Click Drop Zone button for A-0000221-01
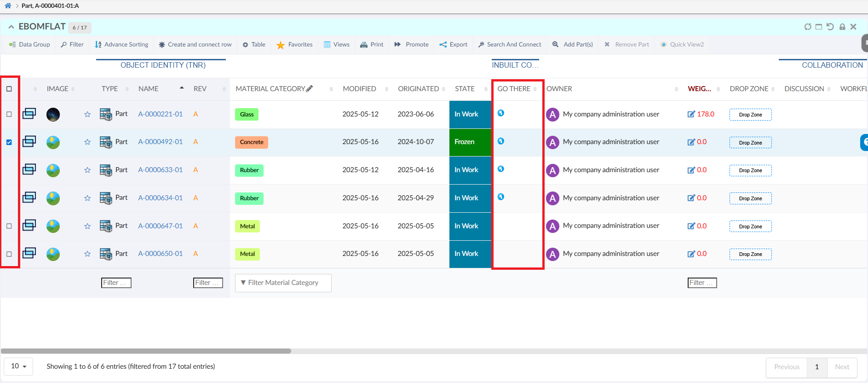This screenshot has width=868, height=383. (x=750, y=115)
